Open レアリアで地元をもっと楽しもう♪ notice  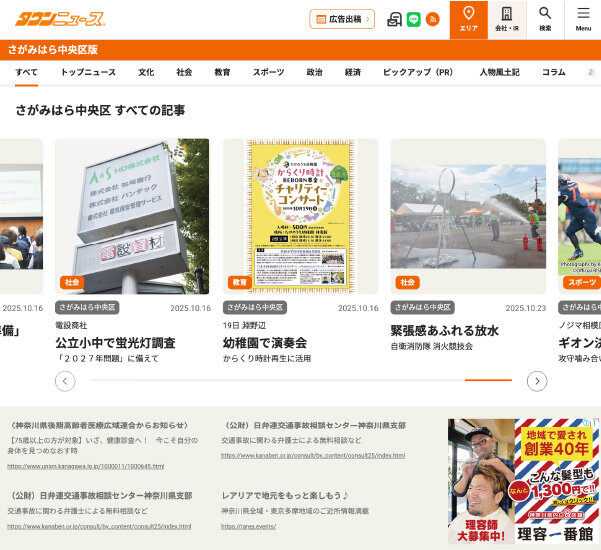click(285, 496)
